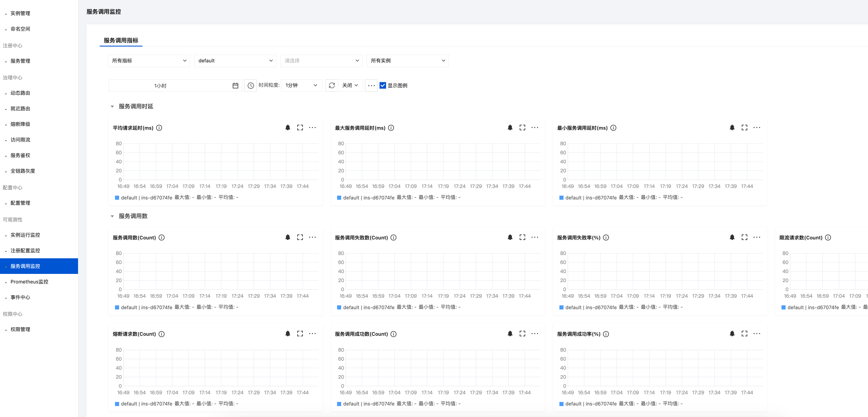Viewport: 868px width, 417px height.
Task: Fullscreen the 服务调用成功率(%) chart
Action: (x=744, y=334)
